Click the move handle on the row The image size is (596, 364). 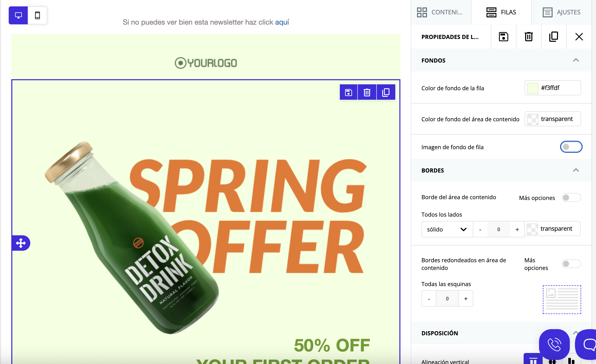[x=21, y=243]
